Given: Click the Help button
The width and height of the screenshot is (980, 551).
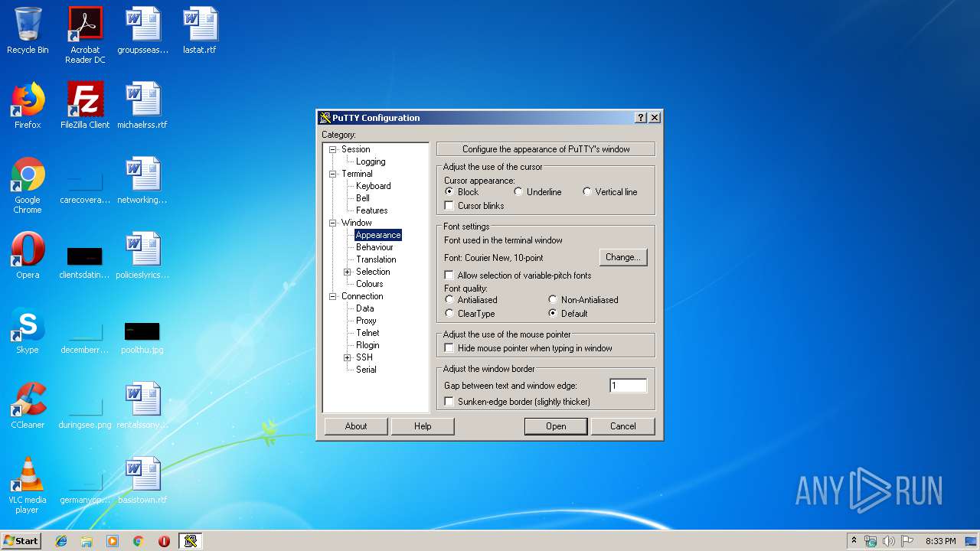Looking at the screenshot, I should point(423,426).
